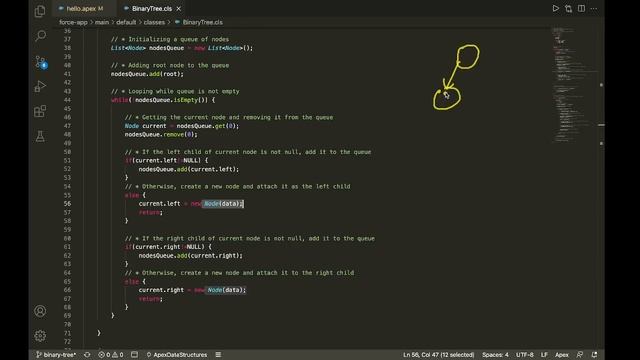
Task: Click the vertical editor scrollbar
Action: click(601, 187)
